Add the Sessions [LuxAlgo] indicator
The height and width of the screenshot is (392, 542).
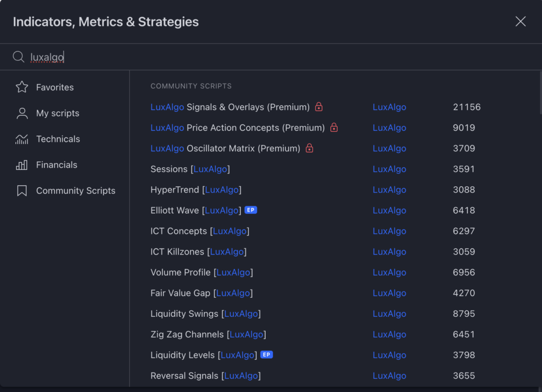[190, 169]
